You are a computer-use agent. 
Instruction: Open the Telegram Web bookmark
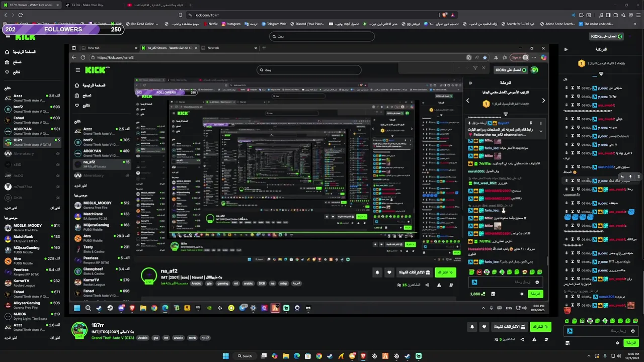tap(273, 24)
